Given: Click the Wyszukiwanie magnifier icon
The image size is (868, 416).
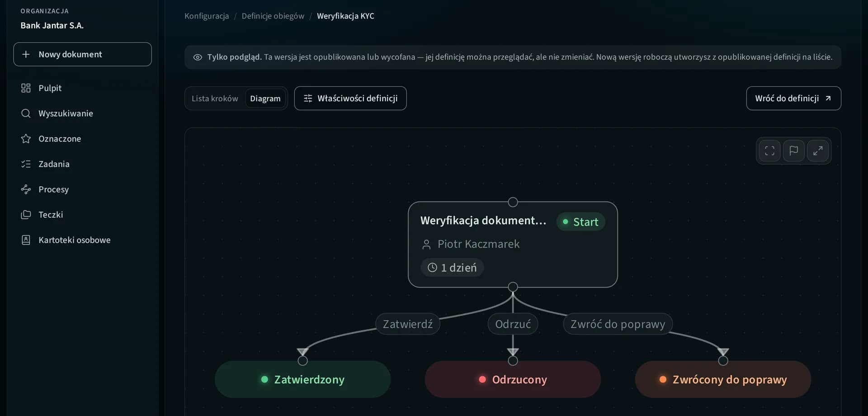Looking at the screenshot, I should click(x=26, y=113).
